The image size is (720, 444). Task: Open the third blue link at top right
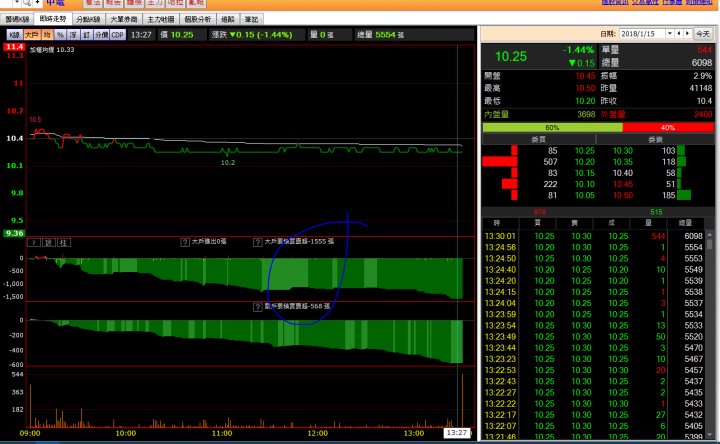[x=672, y=2]
